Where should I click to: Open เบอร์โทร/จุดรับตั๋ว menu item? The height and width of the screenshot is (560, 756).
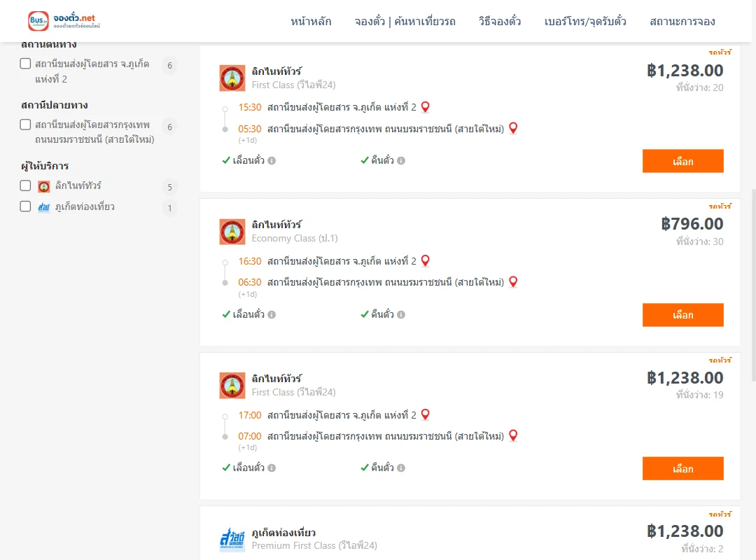click(585, 22)
